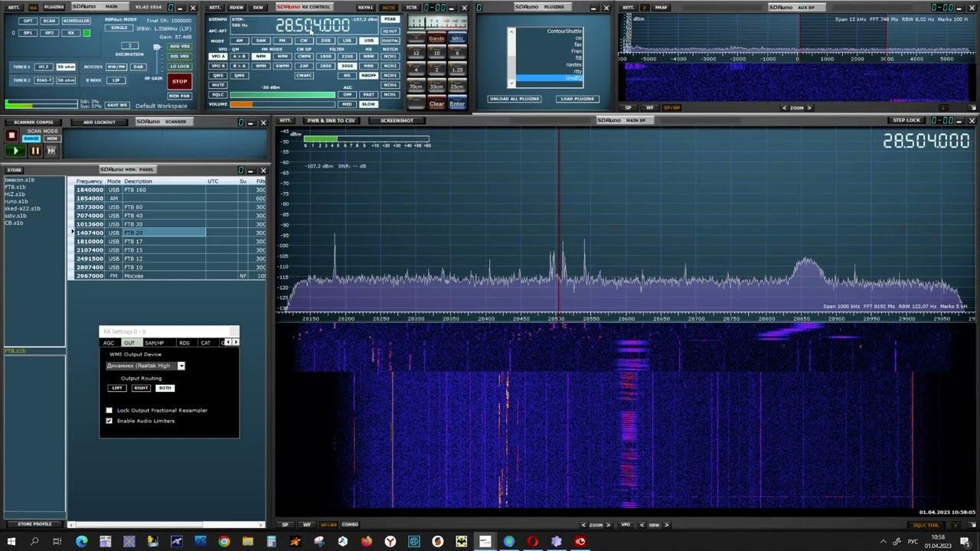Click the red STOP button in Main panel
Image resolution: width=980 pixels, height=551 pixels.
(x=179, y=81)
